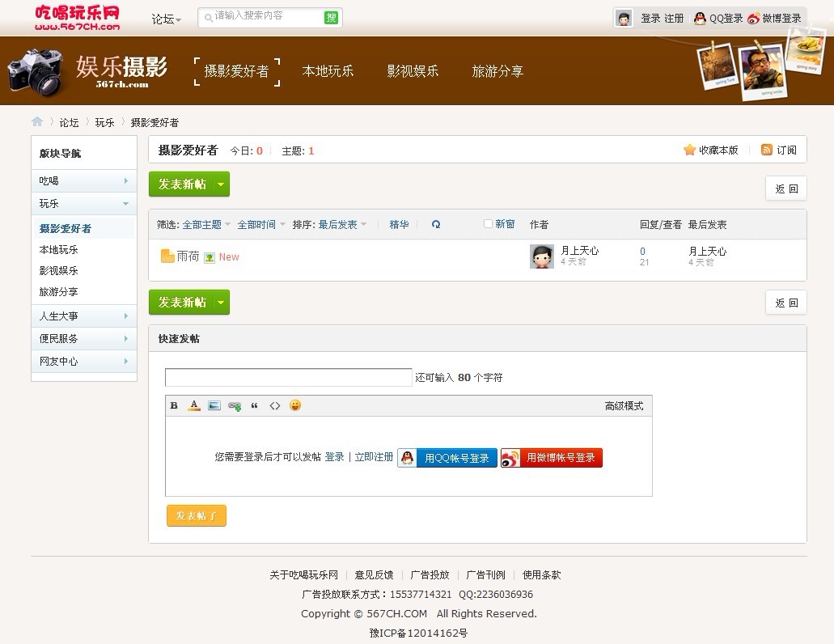Insert an image using the editor toolbar
This screenshot has width=834, height=644.
(x=214, y=405)
